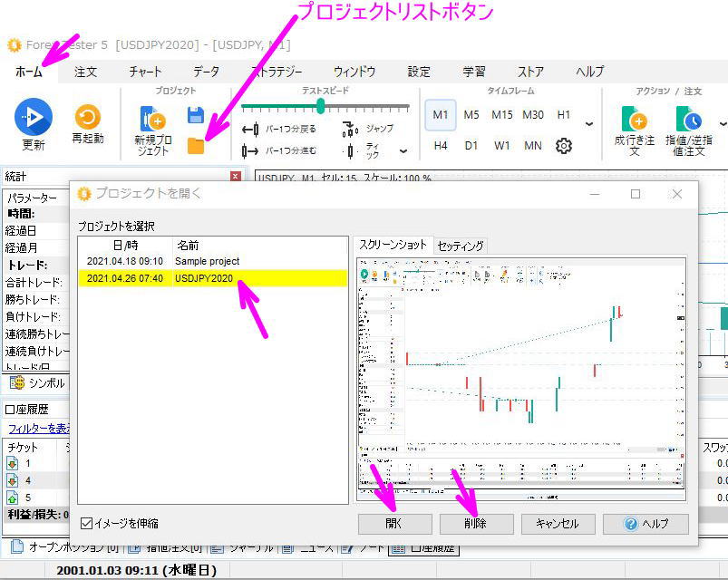
Task: Select the M1 timeframe button
Action: tap(441, 115)
